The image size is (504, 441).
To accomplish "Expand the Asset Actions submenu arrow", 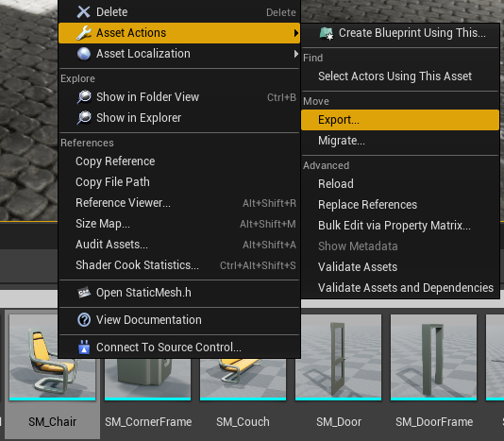I will (x=296, y=33).
